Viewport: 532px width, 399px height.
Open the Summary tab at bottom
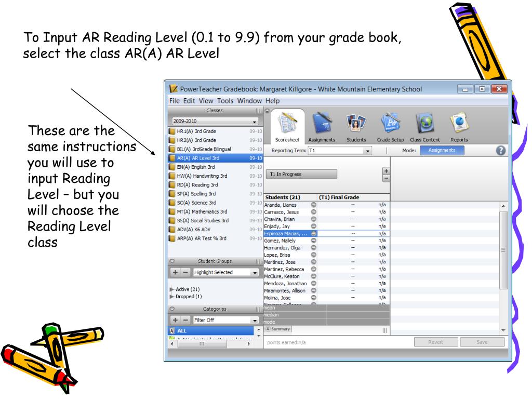(278, 329)
